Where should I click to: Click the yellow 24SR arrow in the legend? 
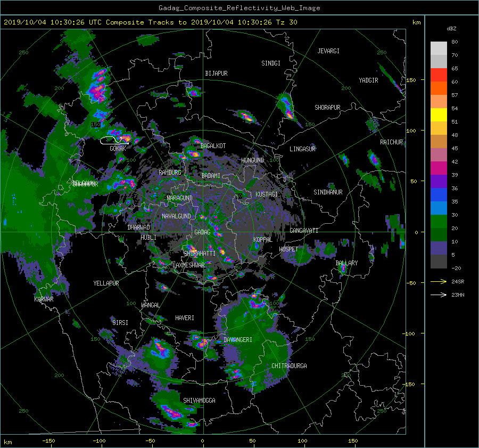point(439,282)
